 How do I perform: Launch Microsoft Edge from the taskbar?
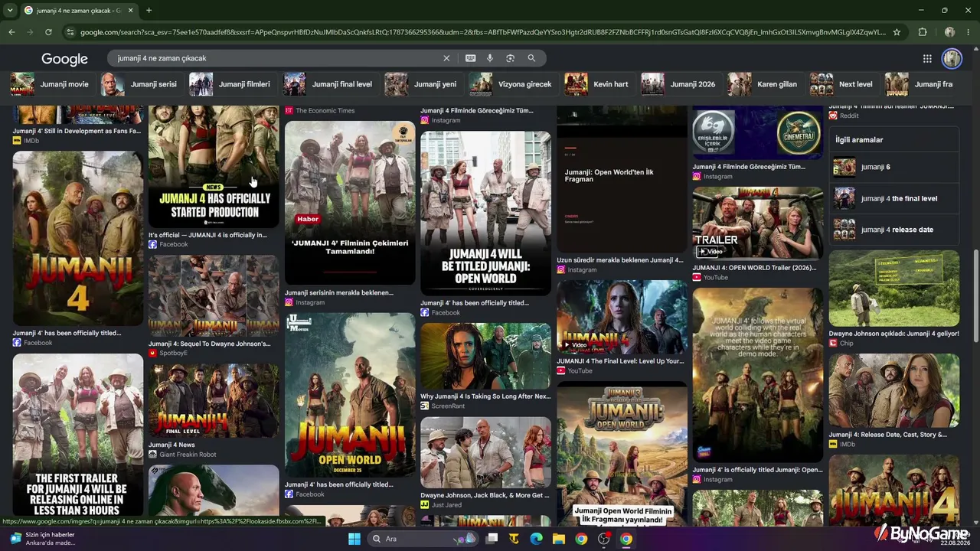536,539
